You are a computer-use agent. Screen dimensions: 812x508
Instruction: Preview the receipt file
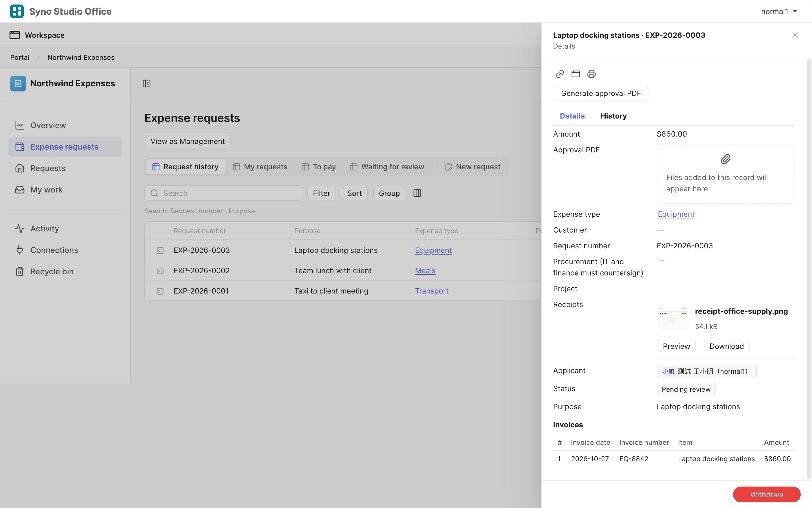[676, 346]
